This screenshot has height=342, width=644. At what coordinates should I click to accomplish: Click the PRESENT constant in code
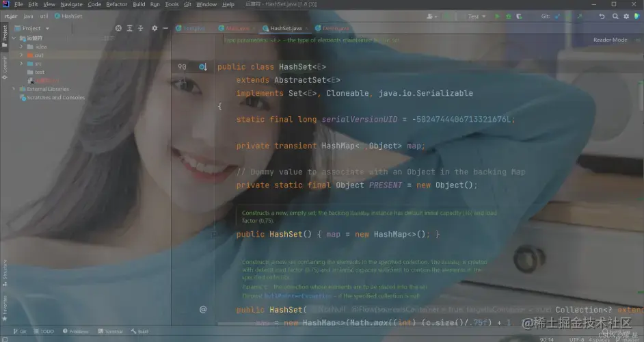tap(386, 185)
